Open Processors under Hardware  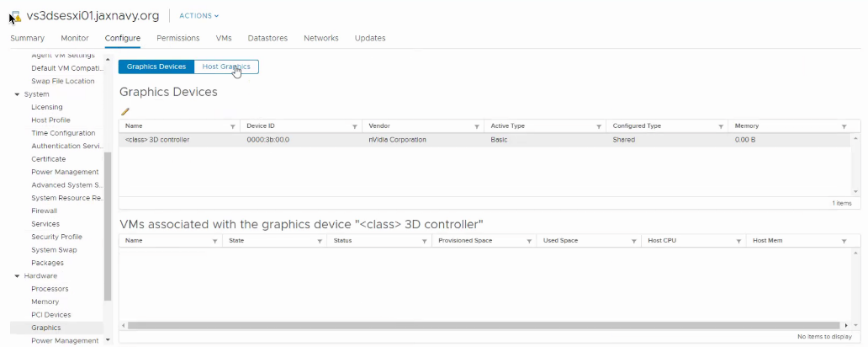pos(50,289)
